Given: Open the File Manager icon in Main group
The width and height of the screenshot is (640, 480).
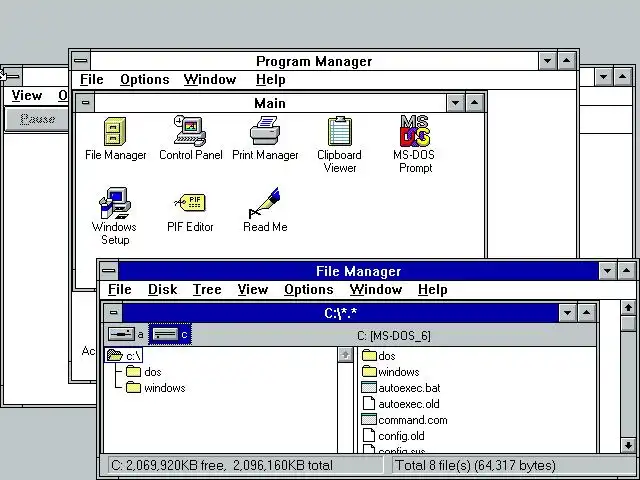Looking at the screenshot, I should (x=116, y=139).
